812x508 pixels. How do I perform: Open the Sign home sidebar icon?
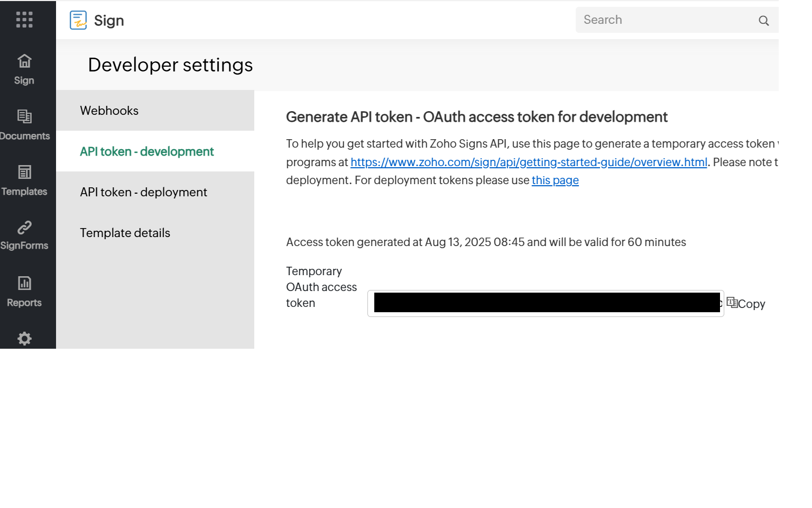coord(24,61)
